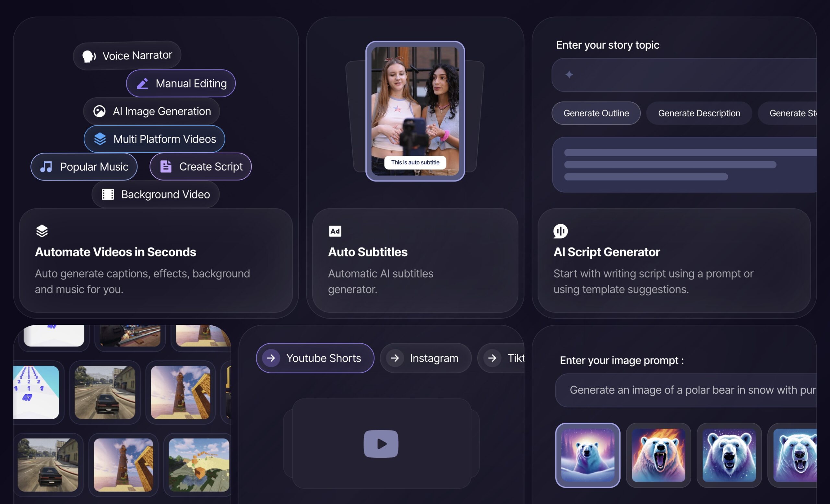830x504 pixels.
Task: Click the generated script placeholder box
Action: [685, 165]
